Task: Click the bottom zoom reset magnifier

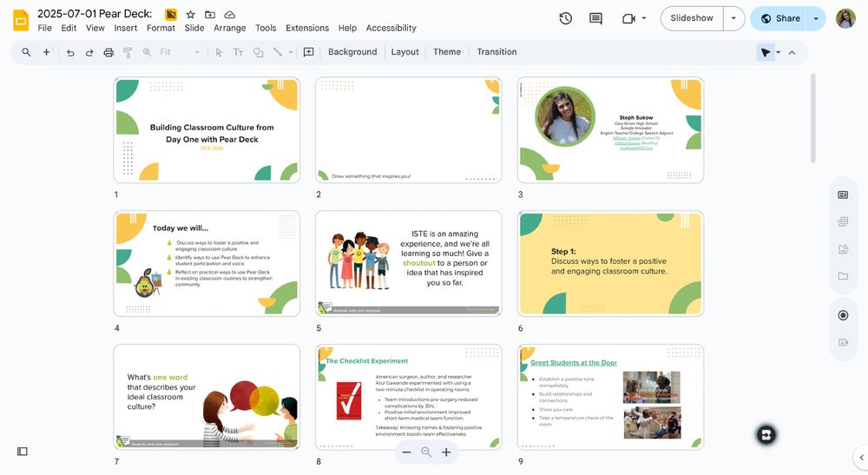Action: (426, 452)
